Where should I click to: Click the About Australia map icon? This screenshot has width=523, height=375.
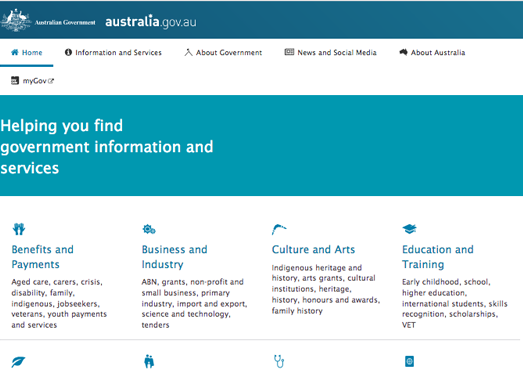click(404, 52)
